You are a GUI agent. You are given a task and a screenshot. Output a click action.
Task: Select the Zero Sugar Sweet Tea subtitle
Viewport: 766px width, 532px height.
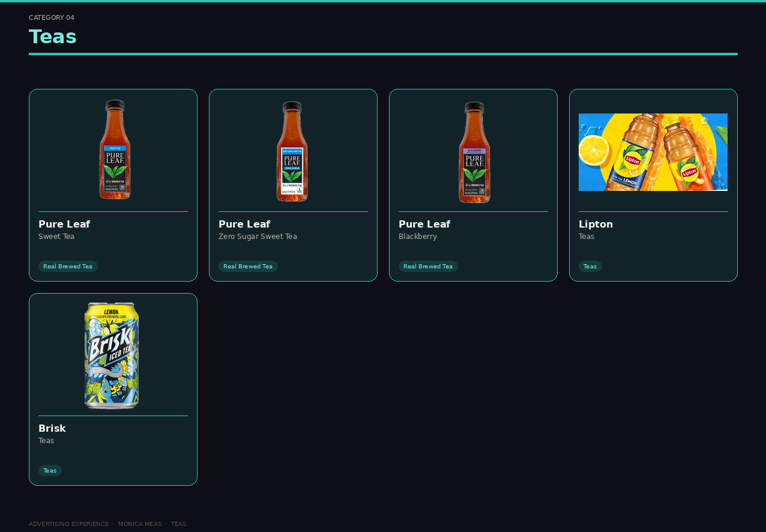coord(258,237)
